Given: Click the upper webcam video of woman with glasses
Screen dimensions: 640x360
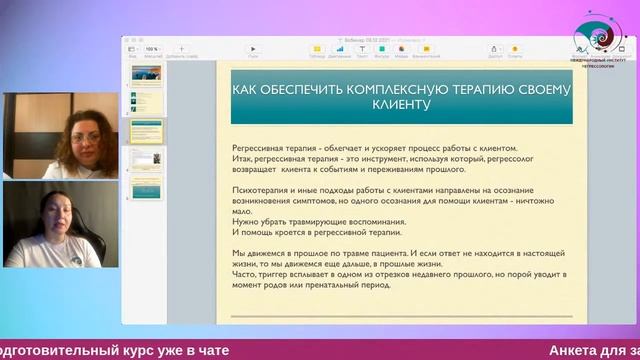Looking at the screenshot, I should [61, 136].
